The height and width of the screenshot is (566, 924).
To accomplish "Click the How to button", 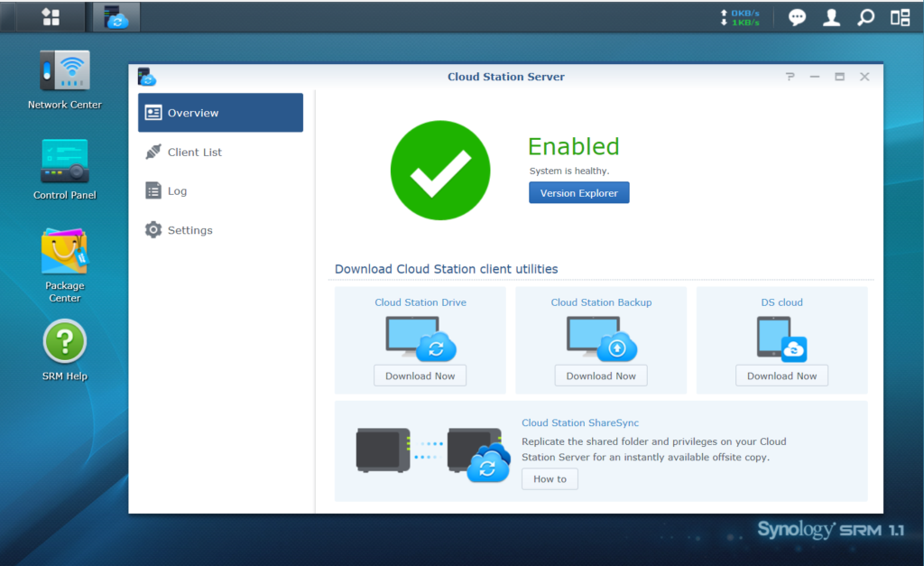I will pyautogui.click(x=550, y=478).
